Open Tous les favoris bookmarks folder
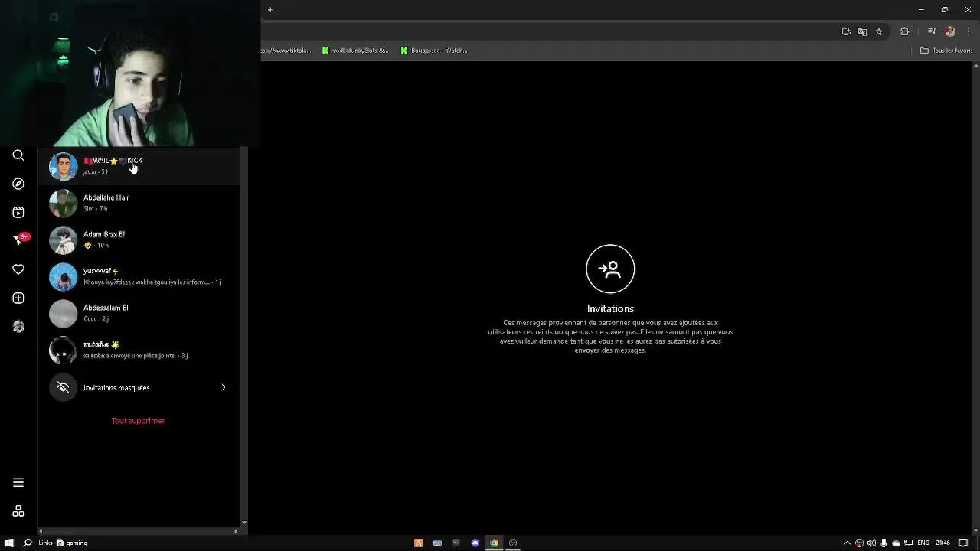 pos(946,51)
